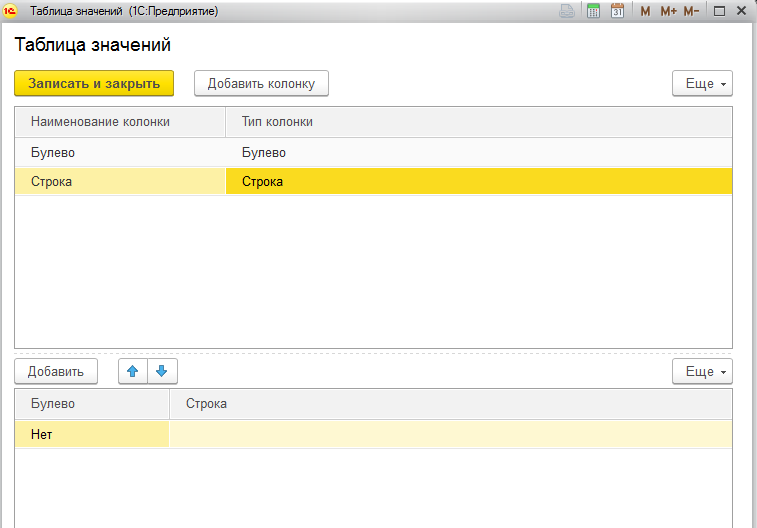The image size is (757, 528).
Task: Click the Тип колонки column header
Action: (479, 122)
